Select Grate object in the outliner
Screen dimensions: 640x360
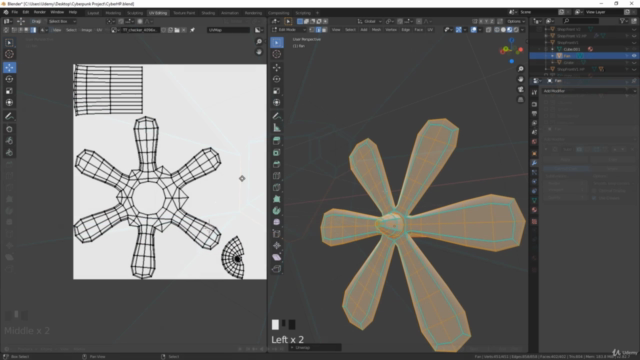[569, 62]
